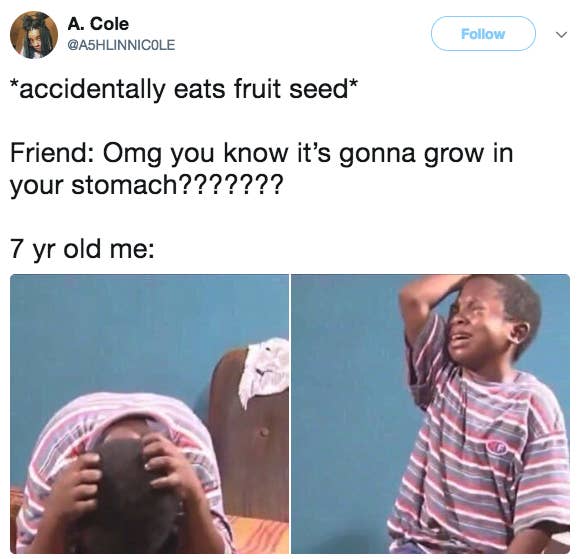Click the '7 yr old me:' caption text
Viewport: 585px width, 559px height.
tap(82, 249)
